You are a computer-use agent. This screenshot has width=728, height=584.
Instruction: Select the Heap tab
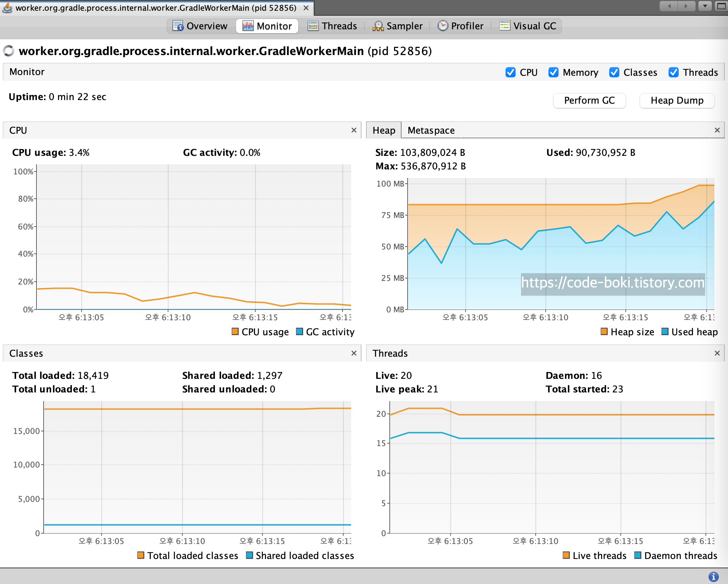[x=384, y=130]
